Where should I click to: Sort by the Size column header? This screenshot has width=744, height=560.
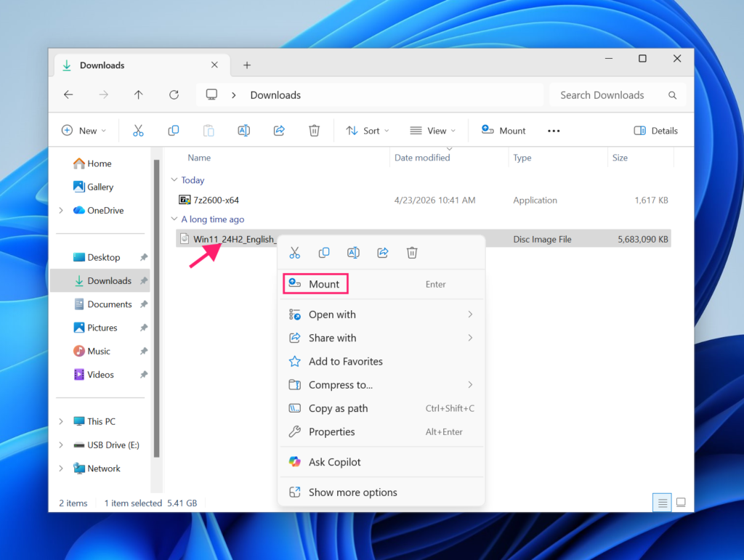tap(620, 158)
